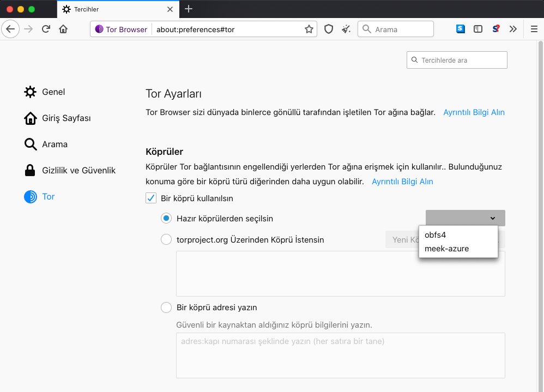544x392 pixels.
Task: Select the Hazır köprülerden seçilsin radio button
Action: tap(166, 218)
